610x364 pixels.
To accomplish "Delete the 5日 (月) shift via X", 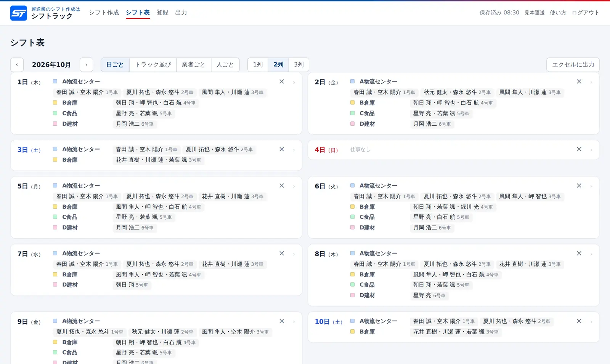I will coord(282,185).
